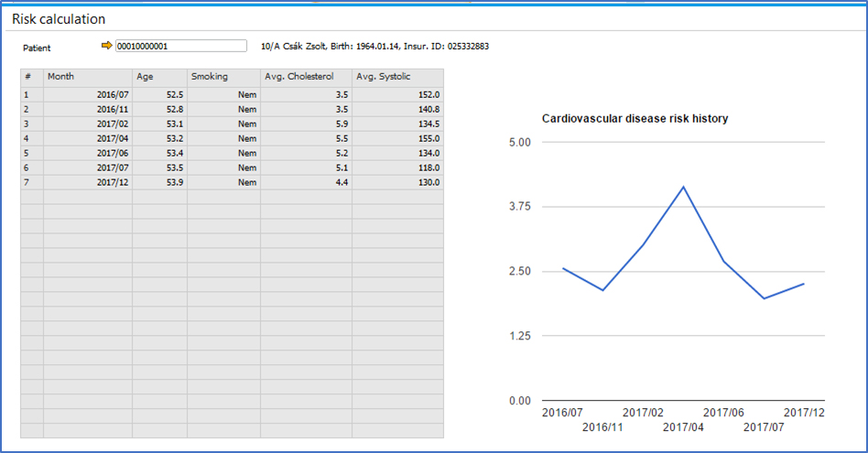Click the orange arrow next to Patient
The width and height of the screenshot is (868, 453).
point(107,46)
